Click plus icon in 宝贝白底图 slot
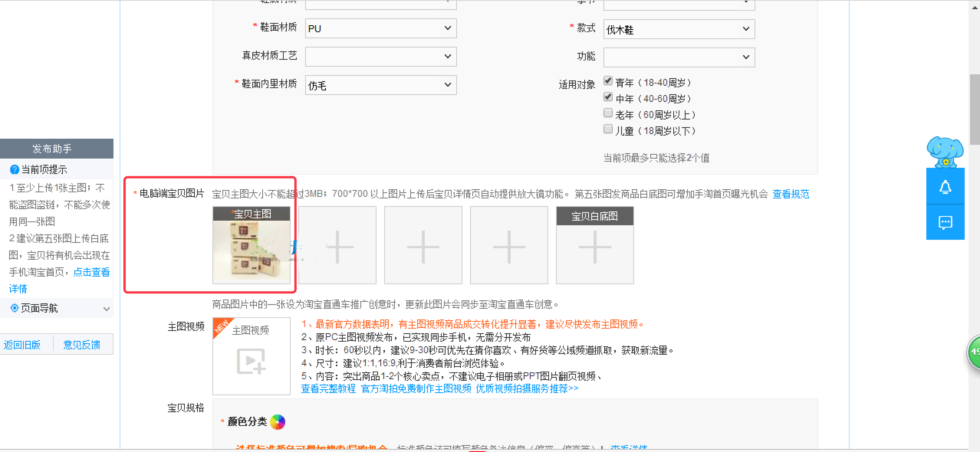 point(595,247)
